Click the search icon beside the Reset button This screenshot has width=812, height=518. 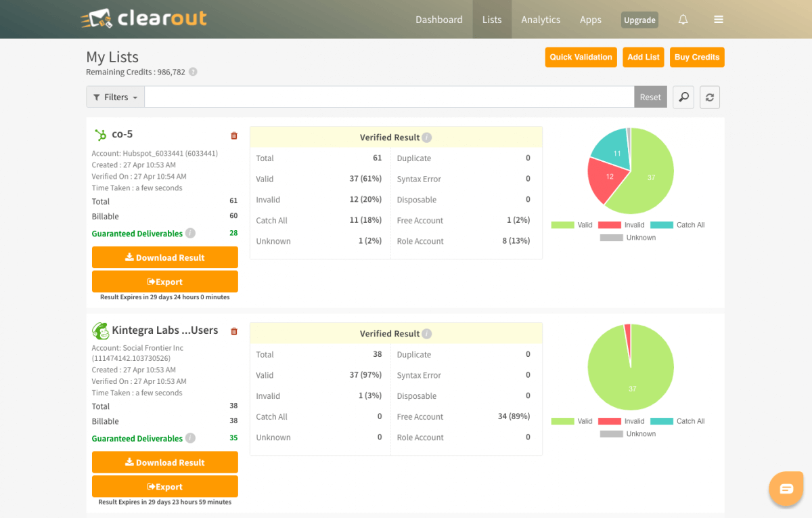click(683, 97)
